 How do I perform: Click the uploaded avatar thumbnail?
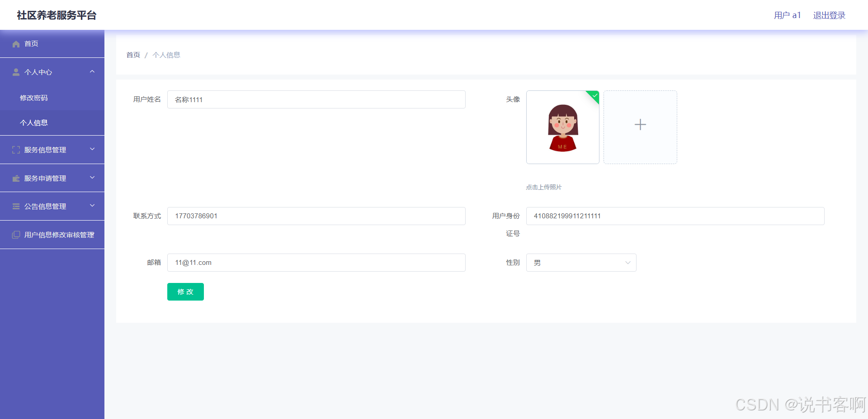[x=562, y=127]
